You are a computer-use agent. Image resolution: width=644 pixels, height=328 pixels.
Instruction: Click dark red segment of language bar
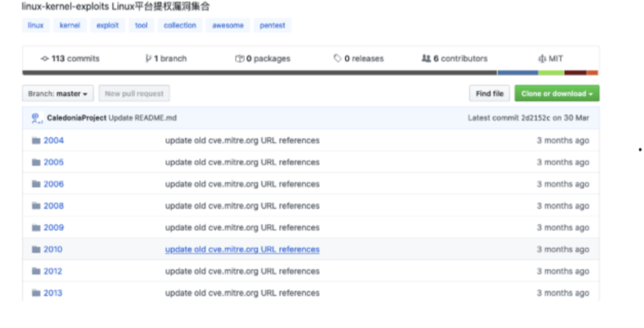575,73
